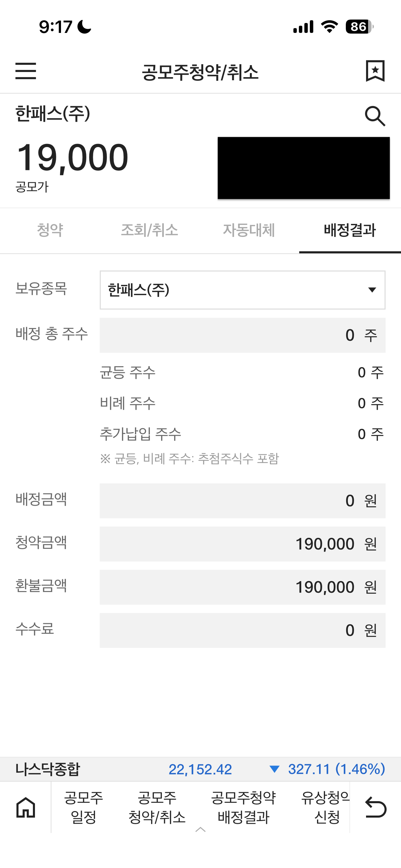
Task: Open 공모주 일정 from bottom bar
Action: click(x=84, y=807)
